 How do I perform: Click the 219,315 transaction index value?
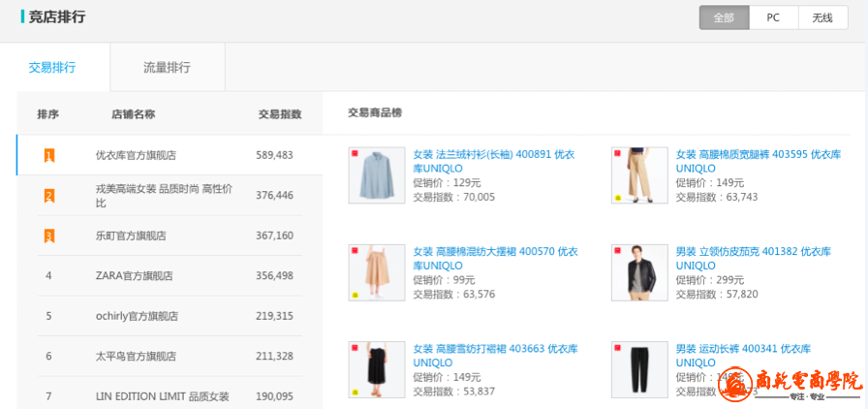(x=274, y=316)
